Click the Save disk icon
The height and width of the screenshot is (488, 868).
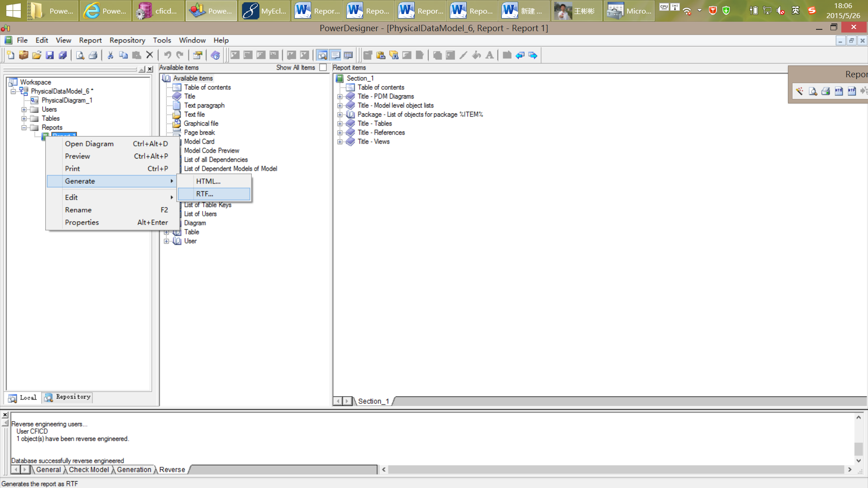(50, 55)
